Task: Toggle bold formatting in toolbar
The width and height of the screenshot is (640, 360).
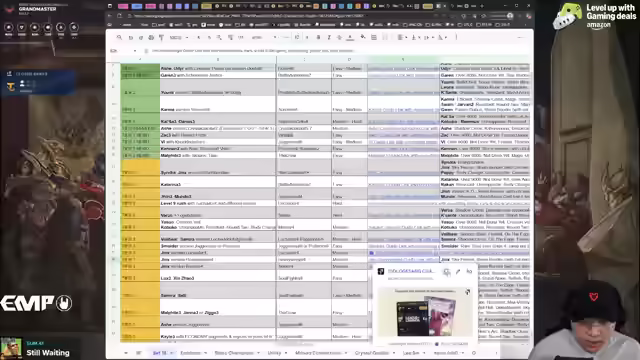Action: (x=318, y=37)
